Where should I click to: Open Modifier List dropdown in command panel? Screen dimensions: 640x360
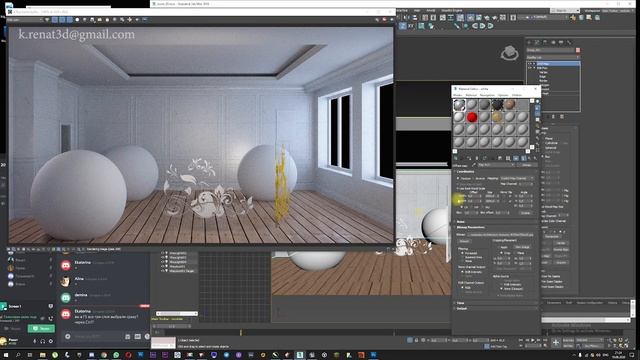tap(553, 57)
